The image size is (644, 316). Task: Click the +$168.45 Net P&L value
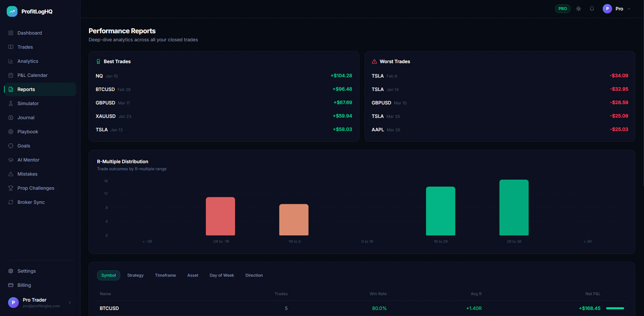pyautogui.click(x=590, y=308)
